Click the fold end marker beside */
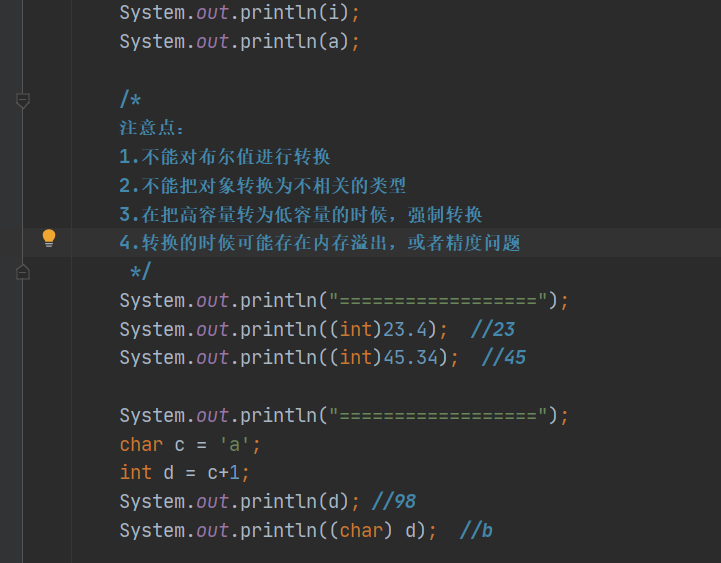721x563 pixels. pos(23,271)
